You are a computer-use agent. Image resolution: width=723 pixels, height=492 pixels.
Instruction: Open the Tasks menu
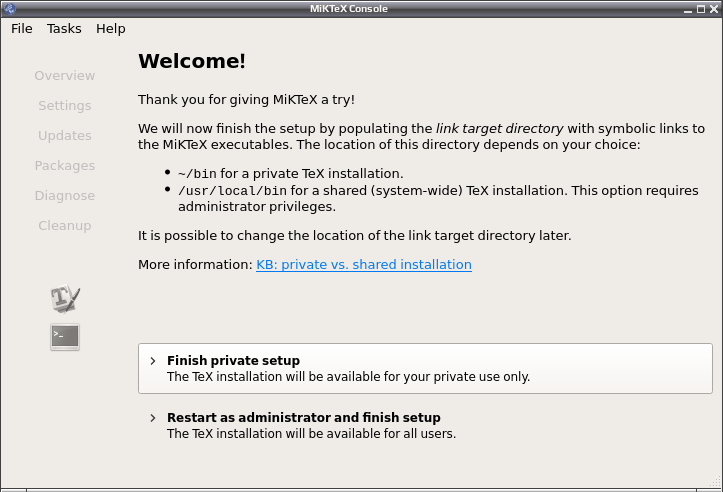click(64, 29)
